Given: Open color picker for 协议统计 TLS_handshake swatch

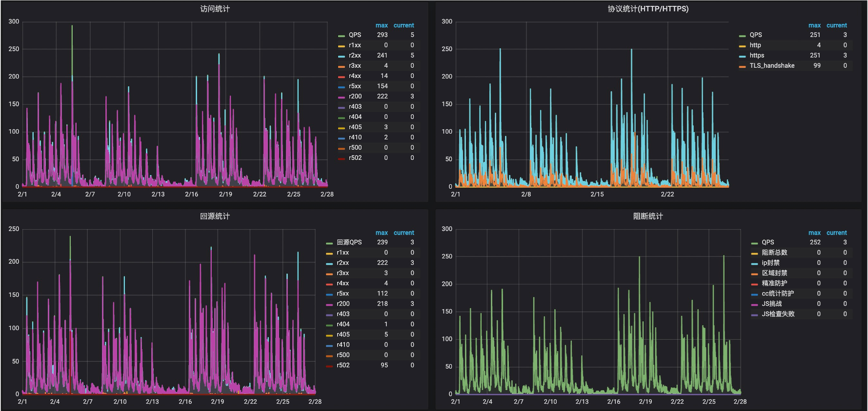Looking at the screenshot, I should point(742,67).
